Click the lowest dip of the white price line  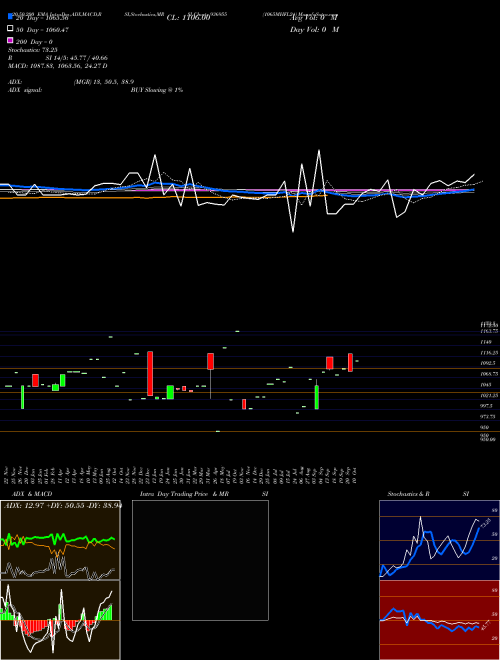click(293, 232)
